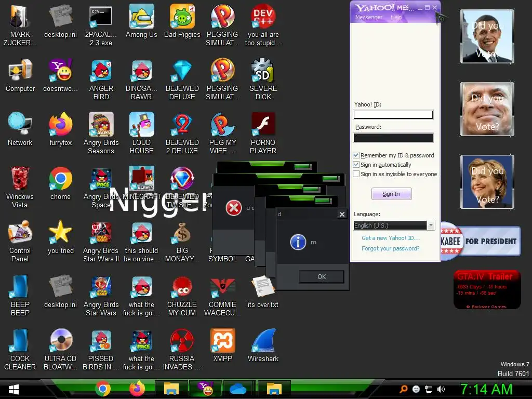Select the RUSSIA INVADES radiation icon

click(x=182, y=350)
